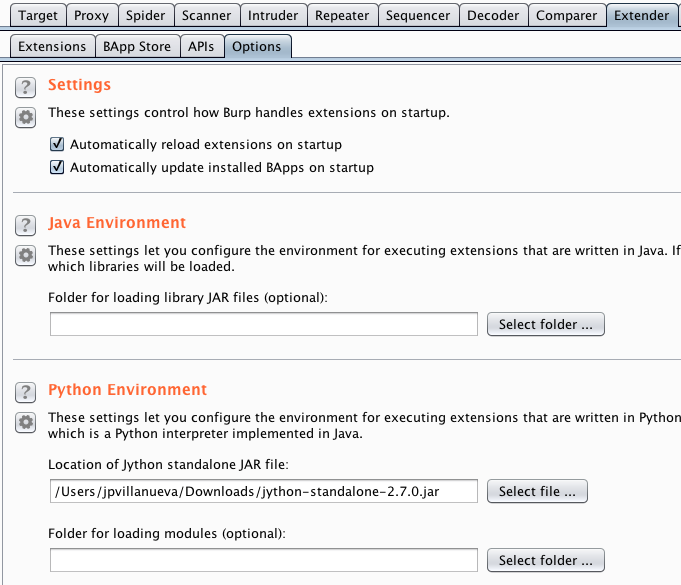Click the help icon beside Settings heading
The image size is (681, 585).
27,86
